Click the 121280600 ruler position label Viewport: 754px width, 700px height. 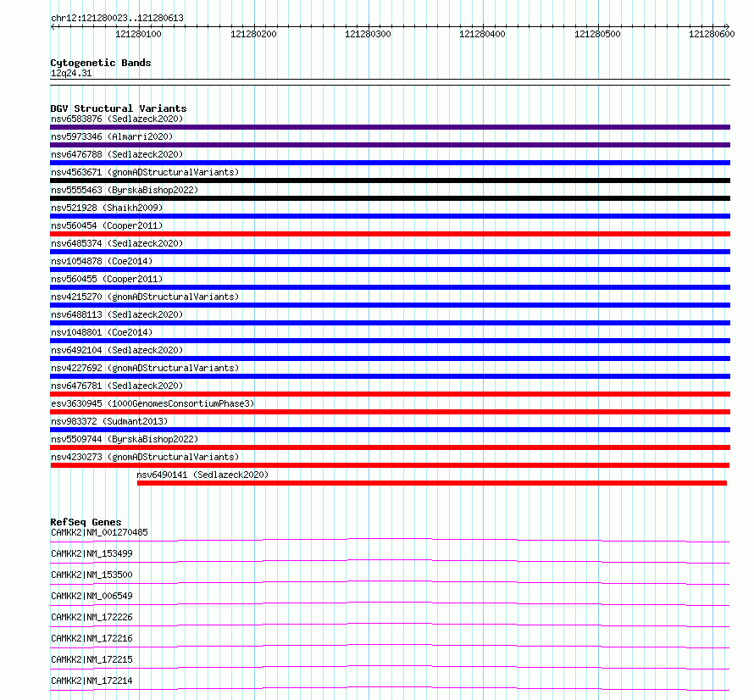coord(712,34)
